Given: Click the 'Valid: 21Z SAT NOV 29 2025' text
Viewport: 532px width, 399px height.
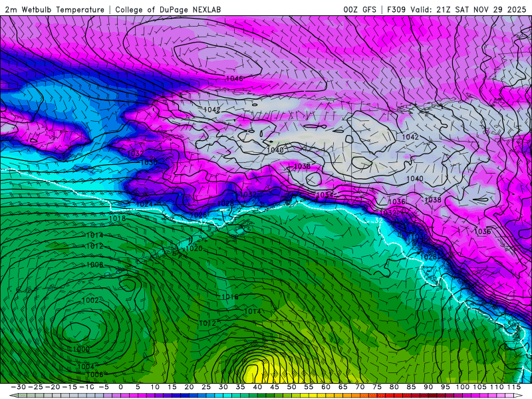Looking at the screenshot, I should pyautogui.click(x=468, y=10).
